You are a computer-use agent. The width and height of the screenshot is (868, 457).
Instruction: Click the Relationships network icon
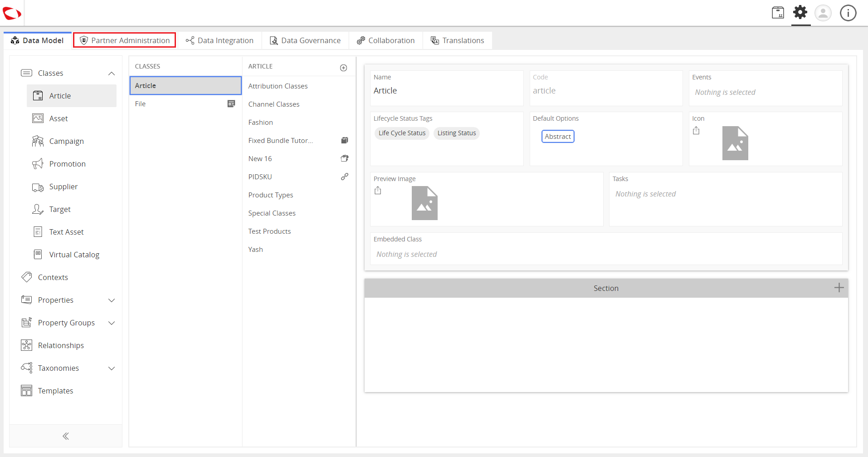27,345
